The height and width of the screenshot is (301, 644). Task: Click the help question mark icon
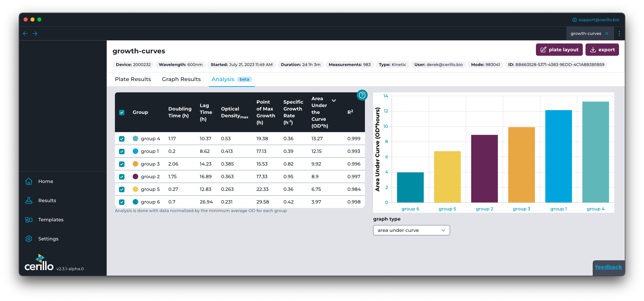click(x=362, y=95)
